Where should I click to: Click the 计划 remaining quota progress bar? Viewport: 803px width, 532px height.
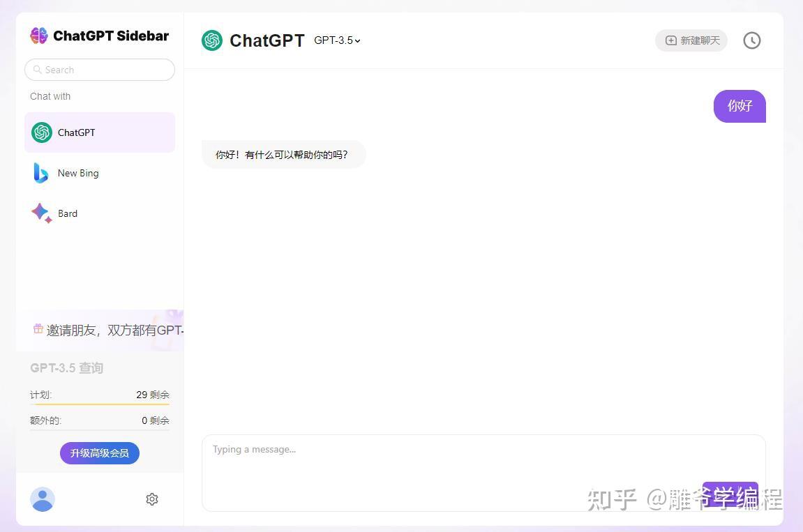(x=100, y=404)
